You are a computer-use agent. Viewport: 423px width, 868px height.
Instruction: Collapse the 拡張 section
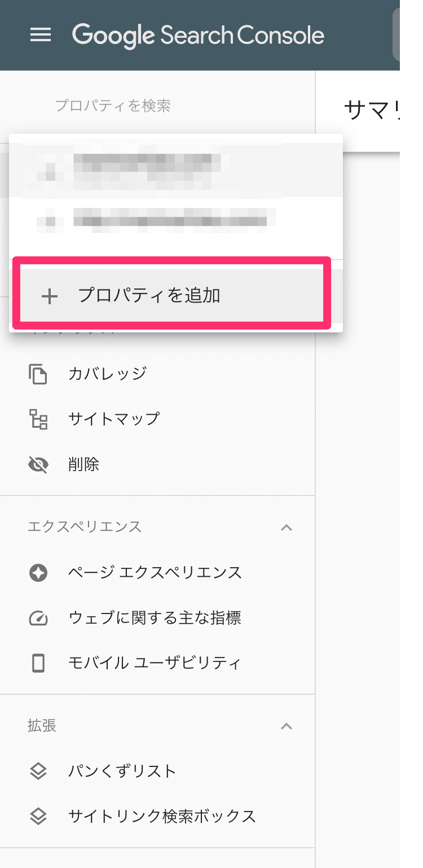pos(287,726)
